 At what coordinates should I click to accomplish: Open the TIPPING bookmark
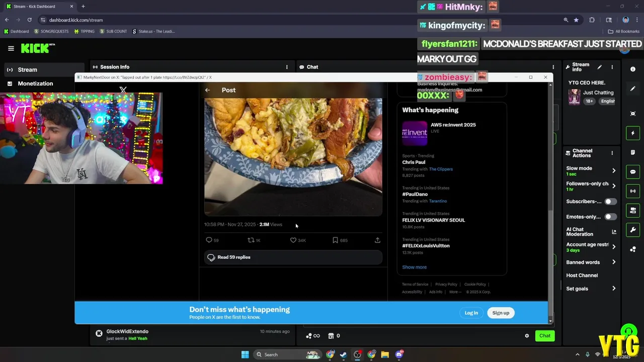(x=84, y=31)
